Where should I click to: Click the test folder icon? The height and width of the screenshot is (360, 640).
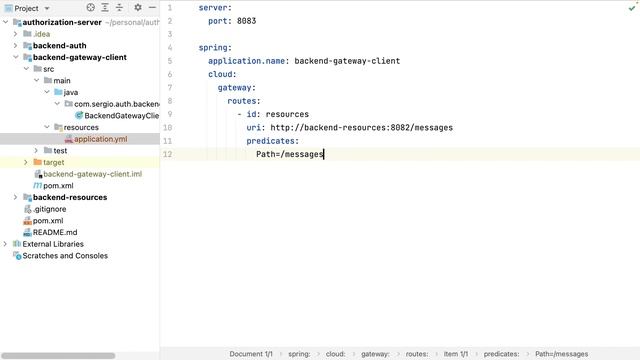point(48,151)
